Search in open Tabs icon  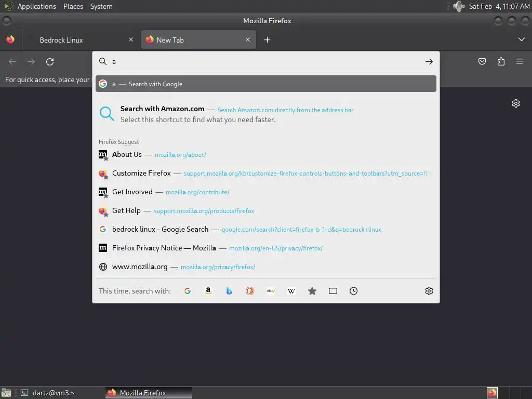[333, 291]
